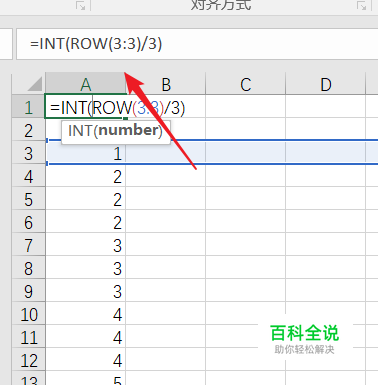Click empty cell C1

[x=246, y=106]
